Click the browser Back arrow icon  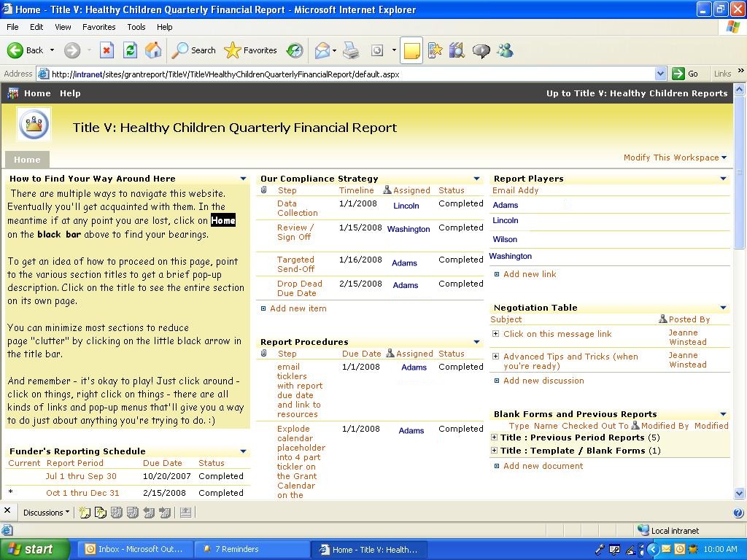pos(15,50)
